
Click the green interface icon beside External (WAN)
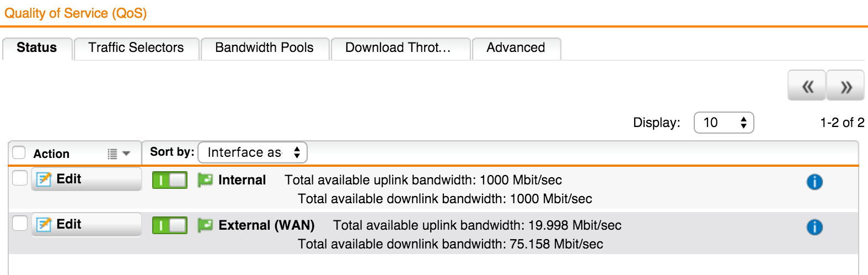pyautogui.click(x=205, y=225)
